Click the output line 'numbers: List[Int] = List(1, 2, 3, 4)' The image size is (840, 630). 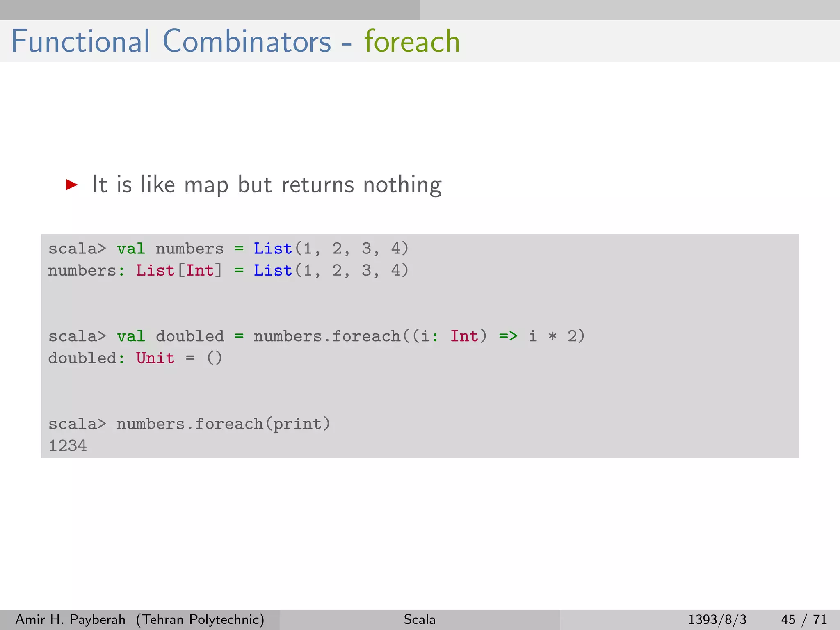point(228,271)
